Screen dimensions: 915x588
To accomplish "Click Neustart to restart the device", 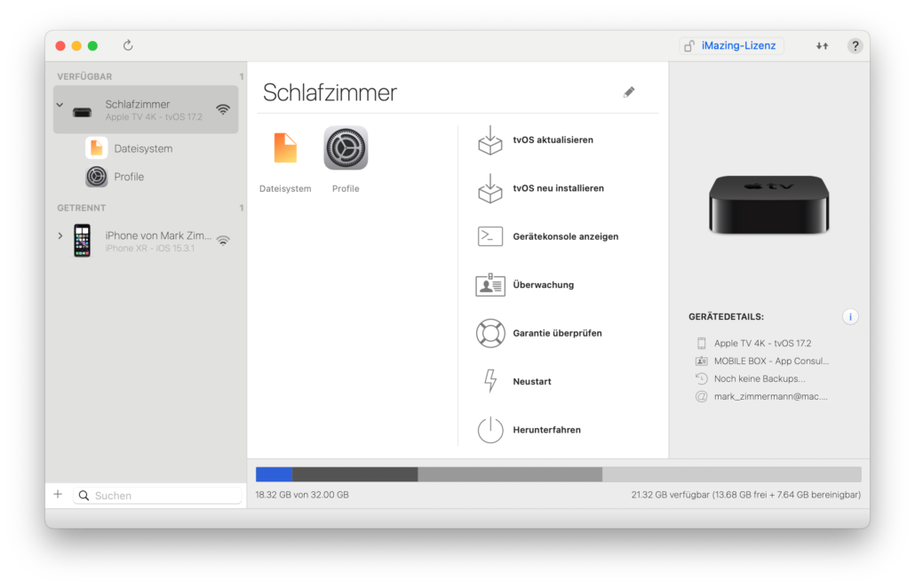I will coord(531,381).
